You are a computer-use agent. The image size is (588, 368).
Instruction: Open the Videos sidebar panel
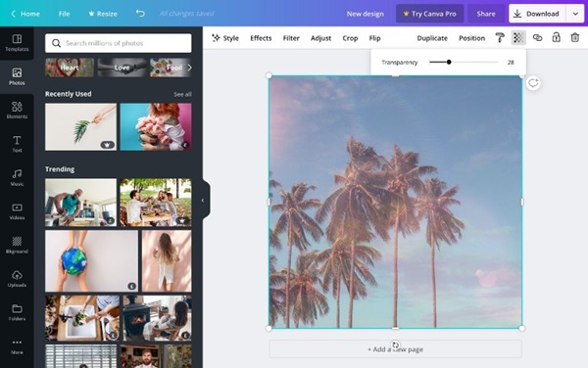point(17,211)
